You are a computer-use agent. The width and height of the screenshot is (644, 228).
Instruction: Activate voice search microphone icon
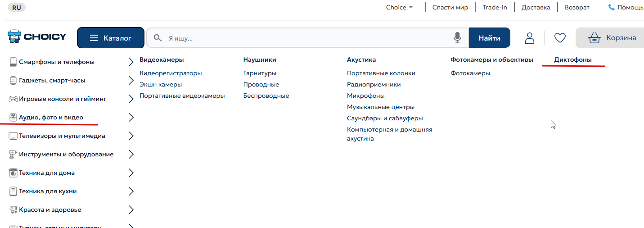tap(458, 38)
